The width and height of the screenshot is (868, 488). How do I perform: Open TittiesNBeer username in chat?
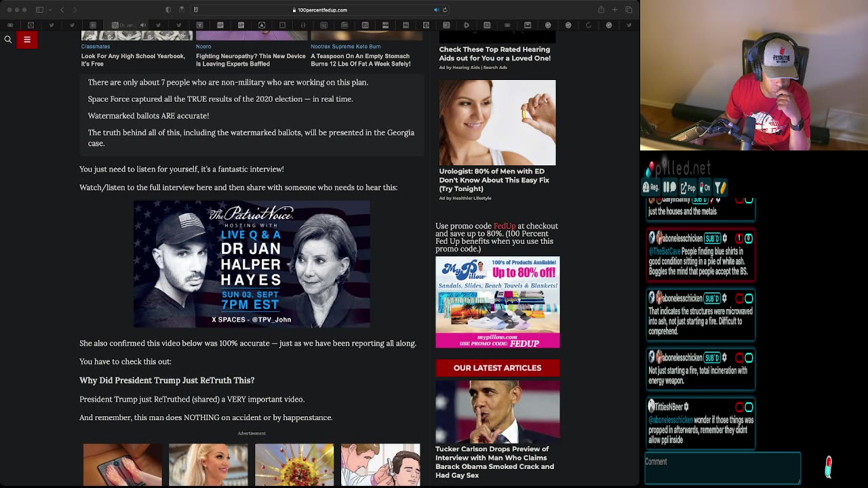(668, 407)
